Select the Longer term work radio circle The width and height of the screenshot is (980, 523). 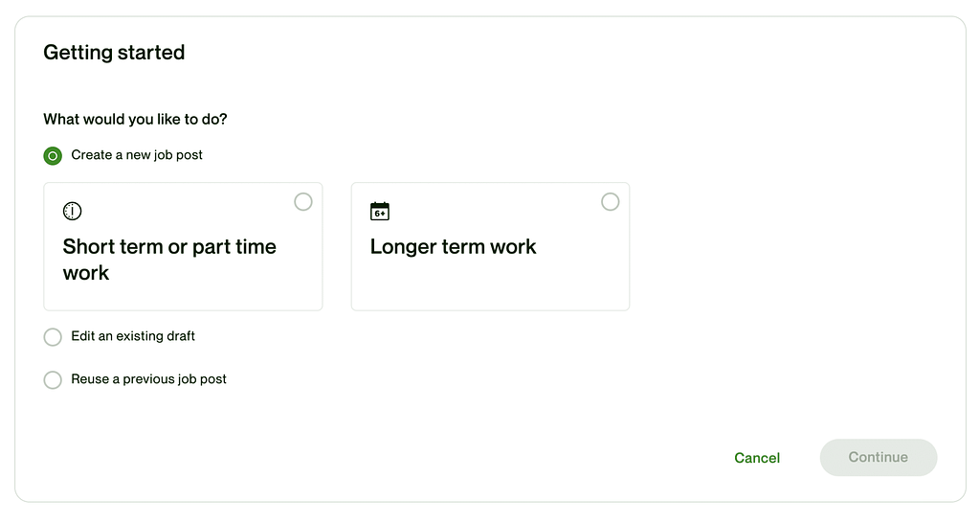click(611, 202)
